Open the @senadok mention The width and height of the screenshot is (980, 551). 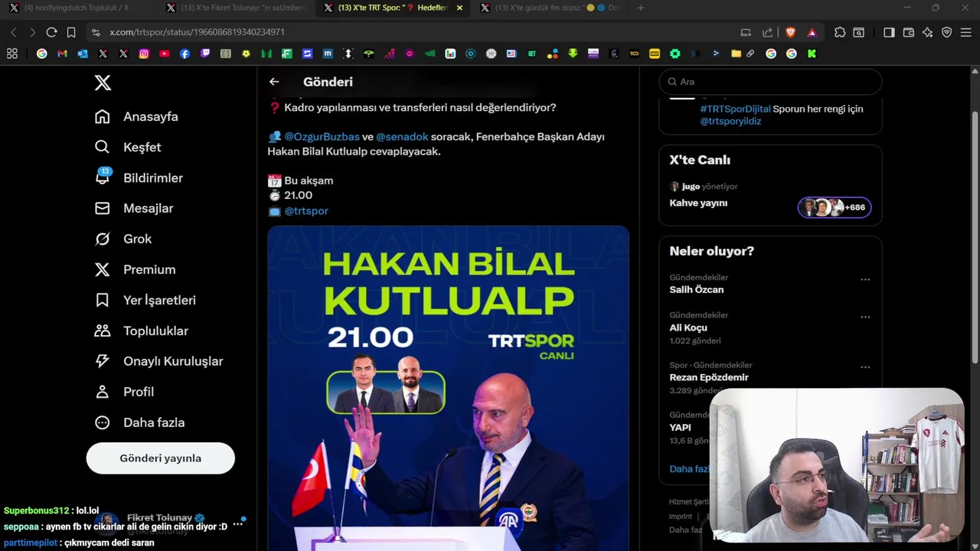[x=402, y=136]
